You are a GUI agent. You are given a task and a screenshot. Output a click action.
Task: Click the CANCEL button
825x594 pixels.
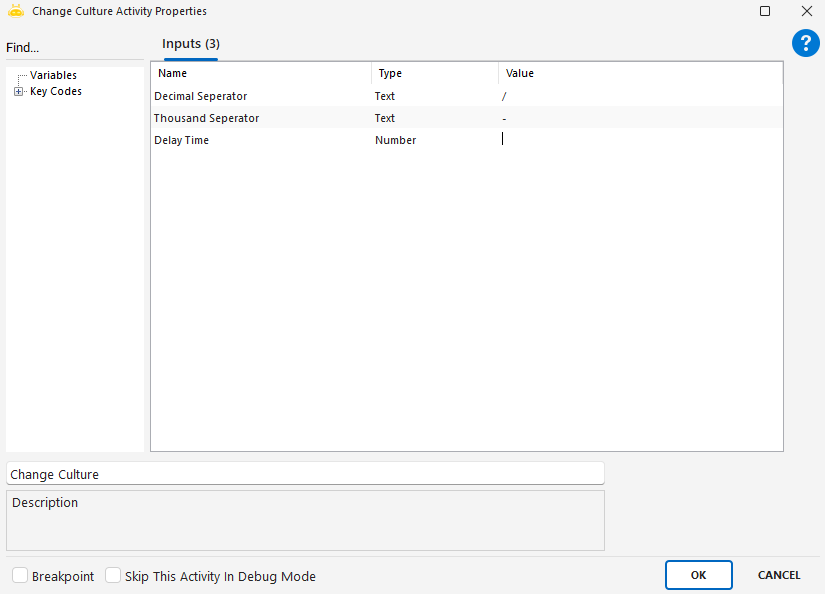point(778,575)
